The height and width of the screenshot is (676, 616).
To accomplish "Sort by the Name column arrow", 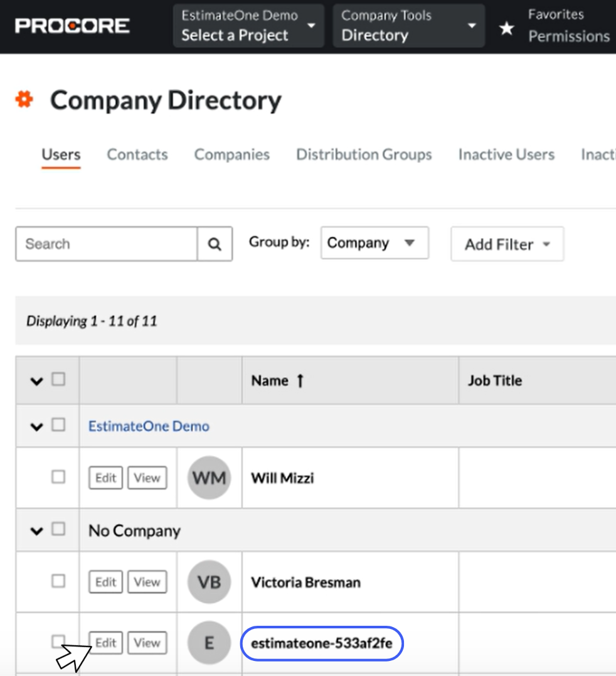I will click(300, 380).
